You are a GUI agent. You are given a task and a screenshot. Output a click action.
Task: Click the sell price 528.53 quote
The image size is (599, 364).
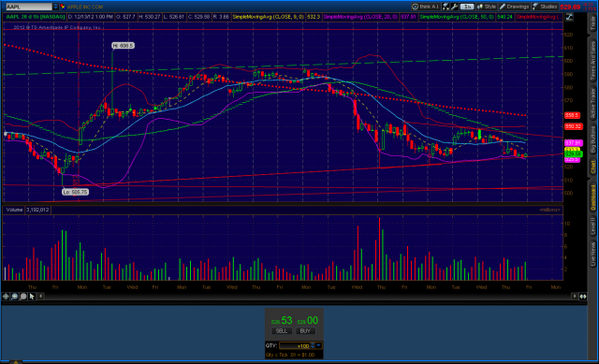click(x=282, y=320)
